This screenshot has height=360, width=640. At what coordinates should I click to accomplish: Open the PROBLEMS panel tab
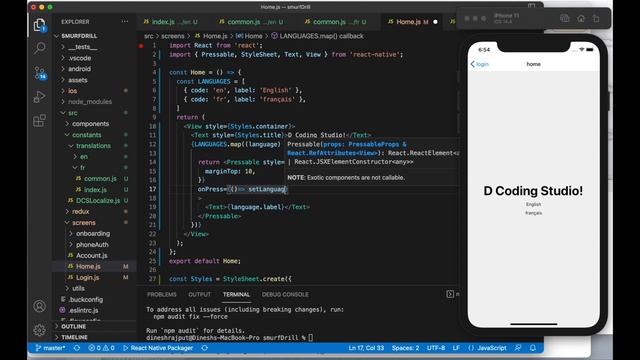click(162, 294)
